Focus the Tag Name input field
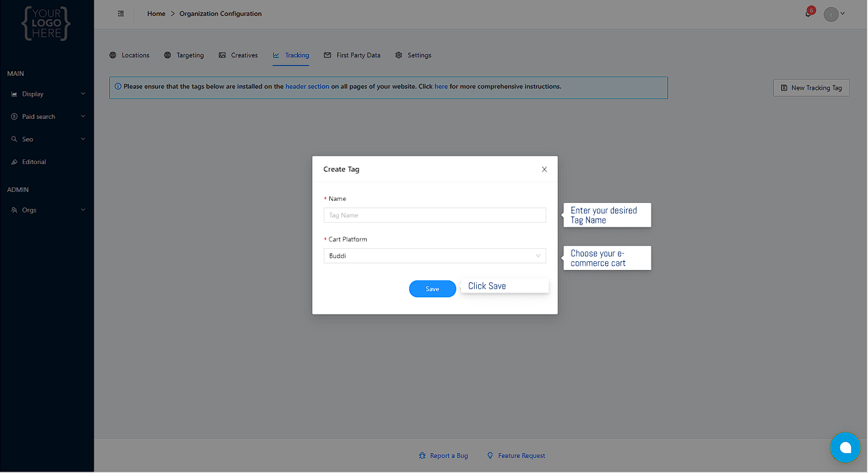This screenshot has height=473, width=868. point(434,215)
